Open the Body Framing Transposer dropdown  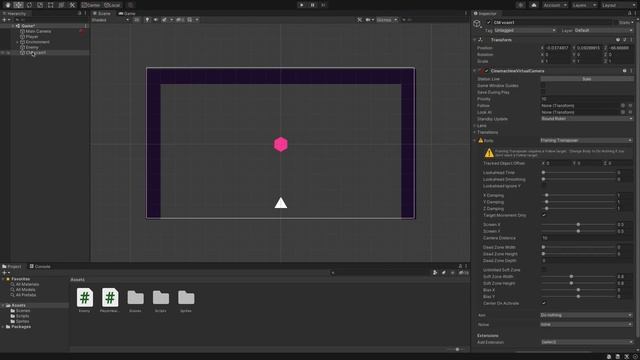(x=586, y=140)
